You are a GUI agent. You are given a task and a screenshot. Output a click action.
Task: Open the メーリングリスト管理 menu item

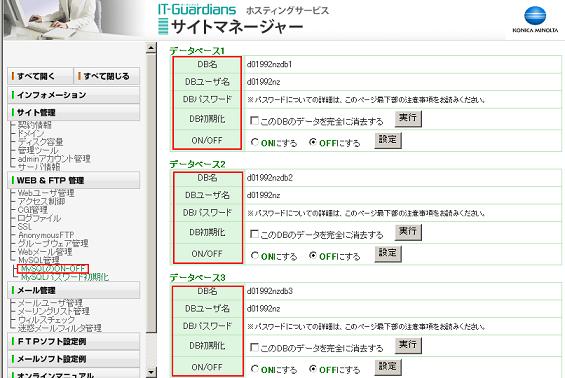(54, 311)
